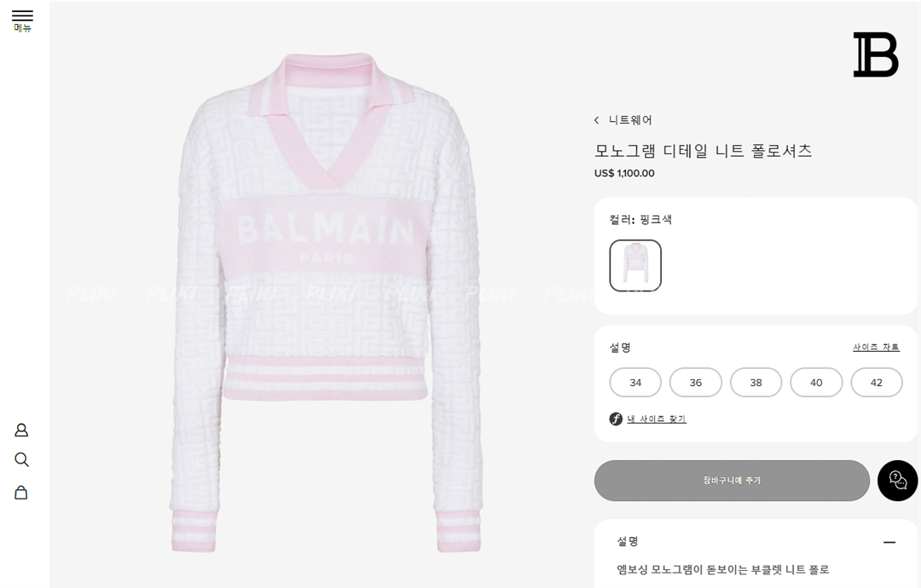Image resolution: width=921 pixels, height=588 pixels.
Task: Open the shopping bag icon
Action: point(21,493)
